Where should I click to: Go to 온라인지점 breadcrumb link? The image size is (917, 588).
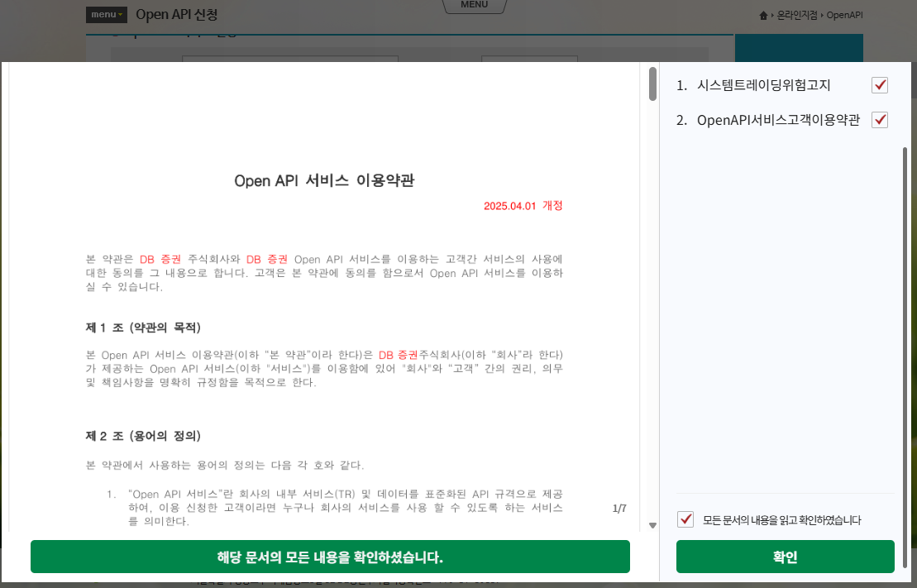pyautogui.click(x=797, y=15)
